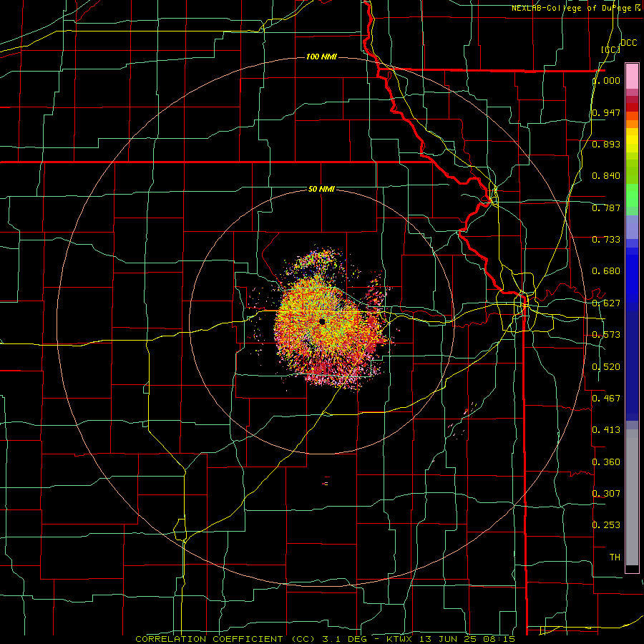Click the 0.787 scale value
Screen dimensions: 644x644
606,208
